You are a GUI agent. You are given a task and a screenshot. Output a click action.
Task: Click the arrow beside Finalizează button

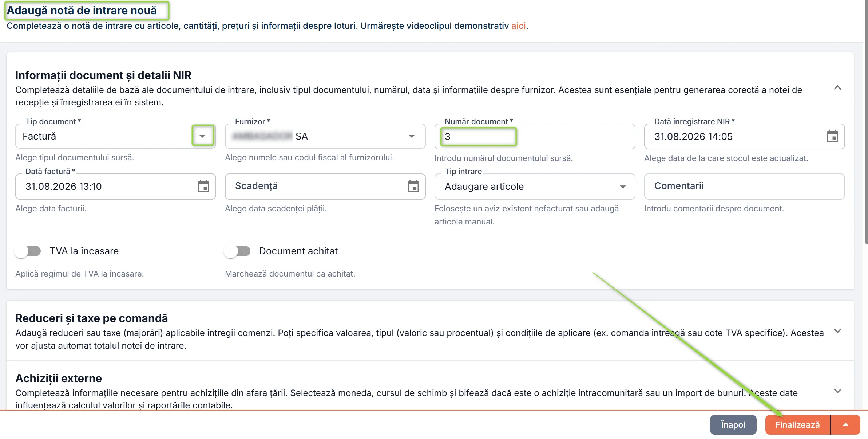(x=846, y=425)
